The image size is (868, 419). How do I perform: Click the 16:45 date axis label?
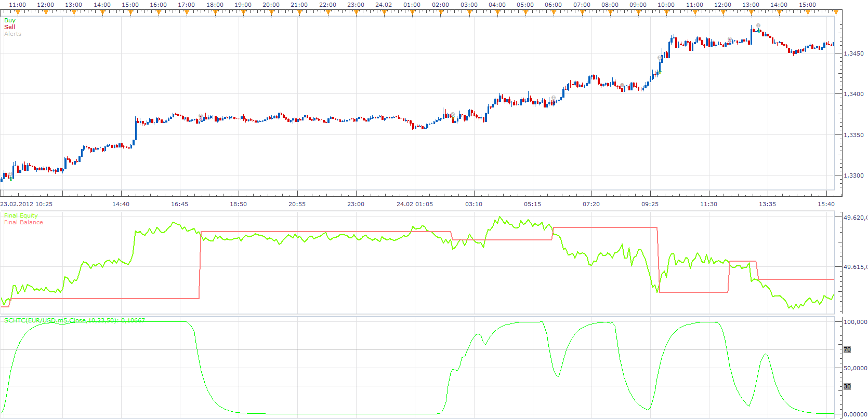(x=179, y=204)
